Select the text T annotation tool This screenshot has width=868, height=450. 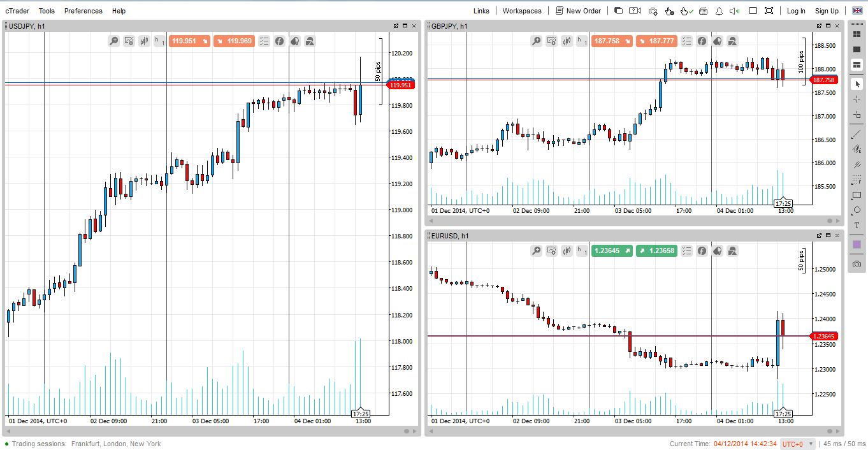pos(857,226)
